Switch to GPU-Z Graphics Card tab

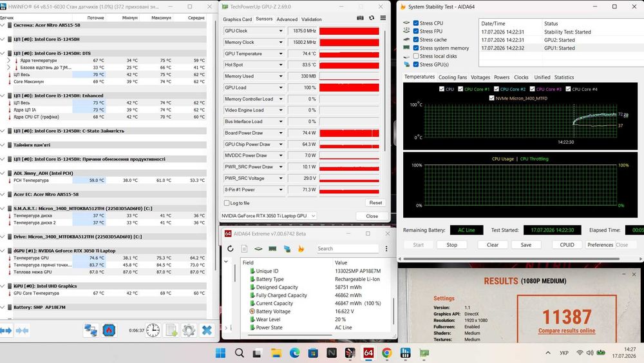(x=238, y=19)
